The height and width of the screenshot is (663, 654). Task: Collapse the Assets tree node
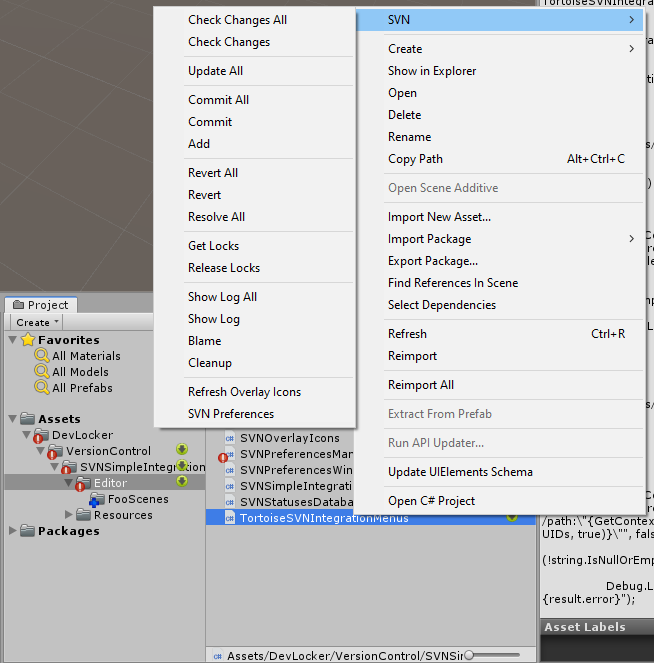coord(13,419)
